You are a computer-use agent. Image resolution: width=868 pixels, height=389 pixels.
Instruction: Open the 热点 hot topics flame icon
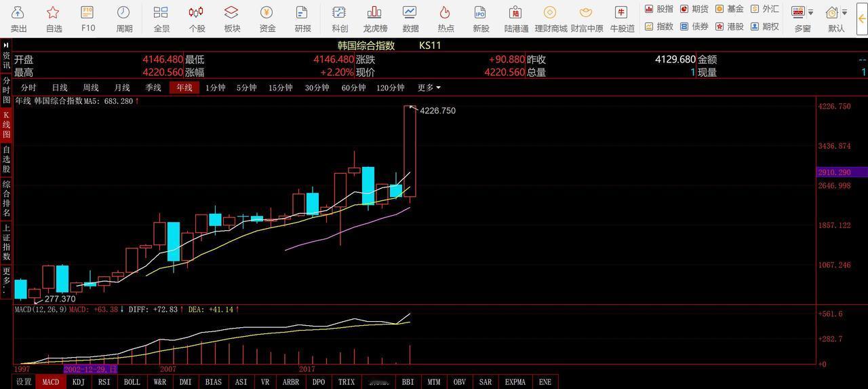[445, 18]
